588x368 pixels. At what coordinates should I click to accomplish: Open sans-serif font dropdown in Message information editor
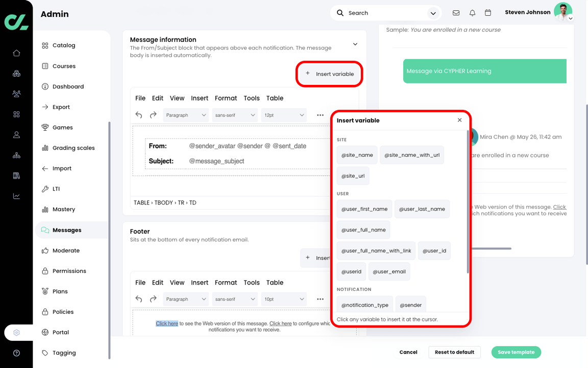pyautogui.click(x=235, y=115)
